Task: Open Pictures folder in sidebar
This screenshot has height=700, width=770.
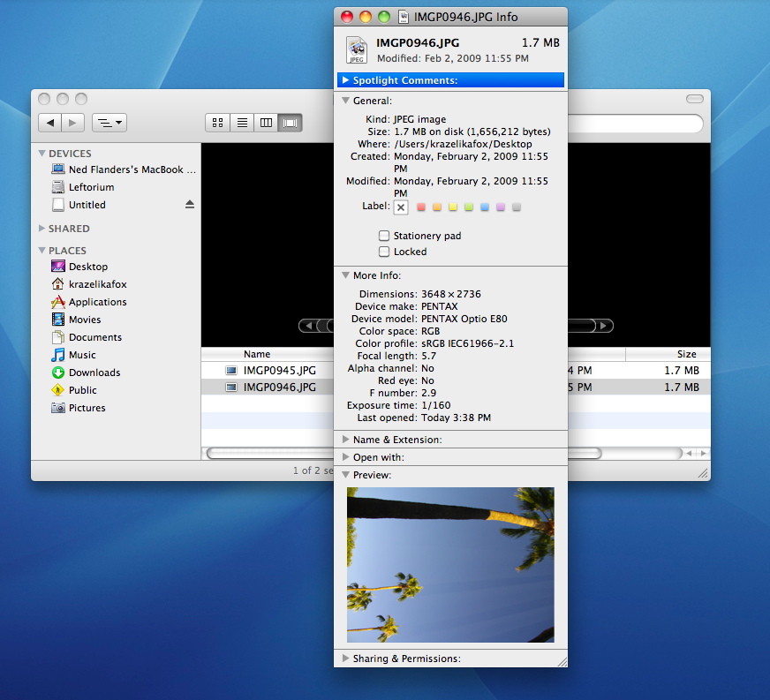Action: click(87, 408)
